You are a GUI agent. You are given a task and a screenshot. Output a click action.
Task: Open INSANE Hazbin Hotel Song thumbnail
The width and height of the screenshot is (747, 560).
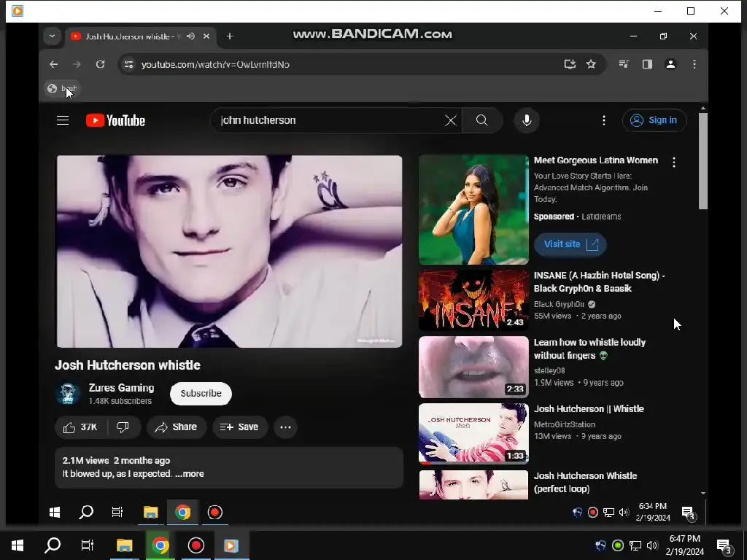coord(473,300)
